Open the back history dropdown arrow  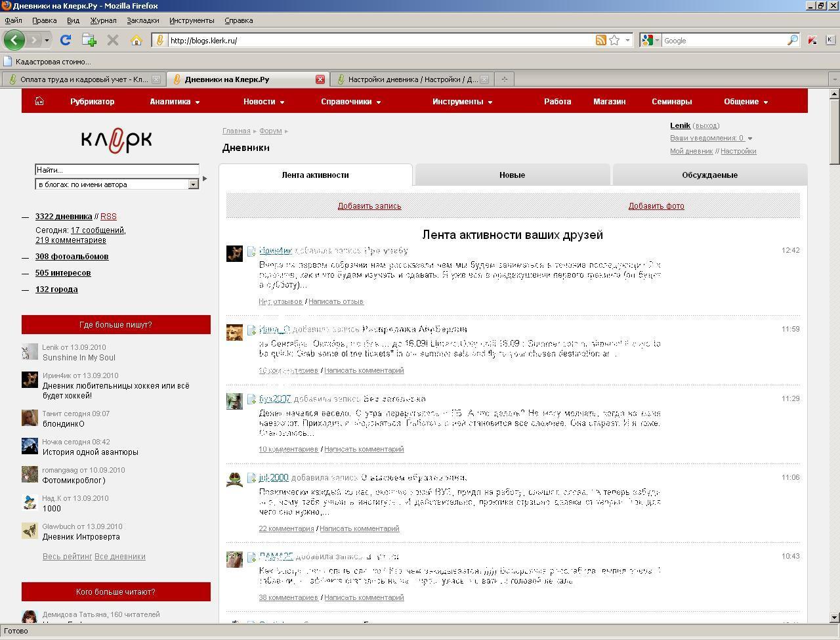click(x=47, y=40)
